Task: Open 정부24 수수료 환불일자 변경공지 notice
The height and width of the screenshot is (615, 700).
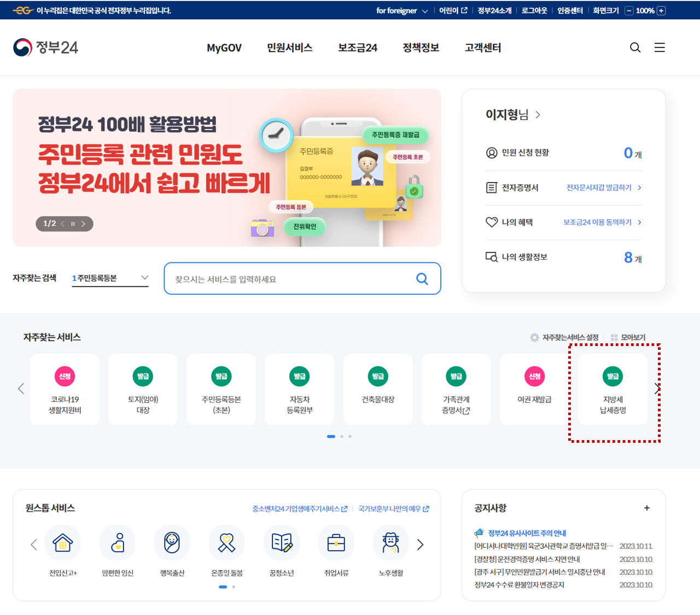Action: pos(519,585)
